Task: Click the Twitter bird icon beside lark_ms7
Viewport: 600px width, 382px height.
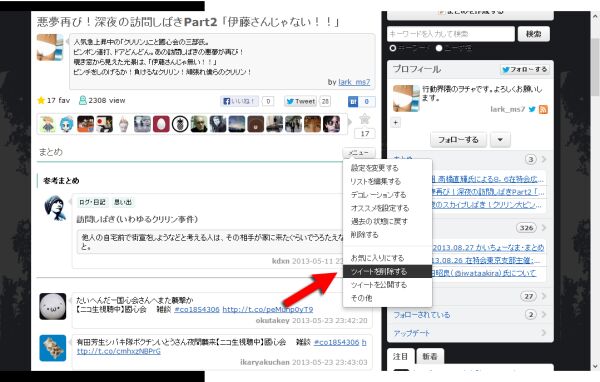Action: coord(532,109)
